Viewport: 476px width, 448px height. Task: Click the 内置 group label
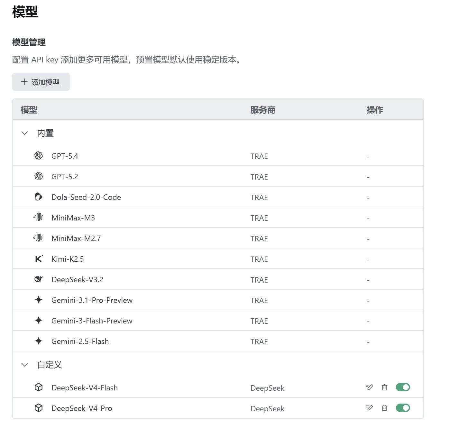[x=45, y=133]
